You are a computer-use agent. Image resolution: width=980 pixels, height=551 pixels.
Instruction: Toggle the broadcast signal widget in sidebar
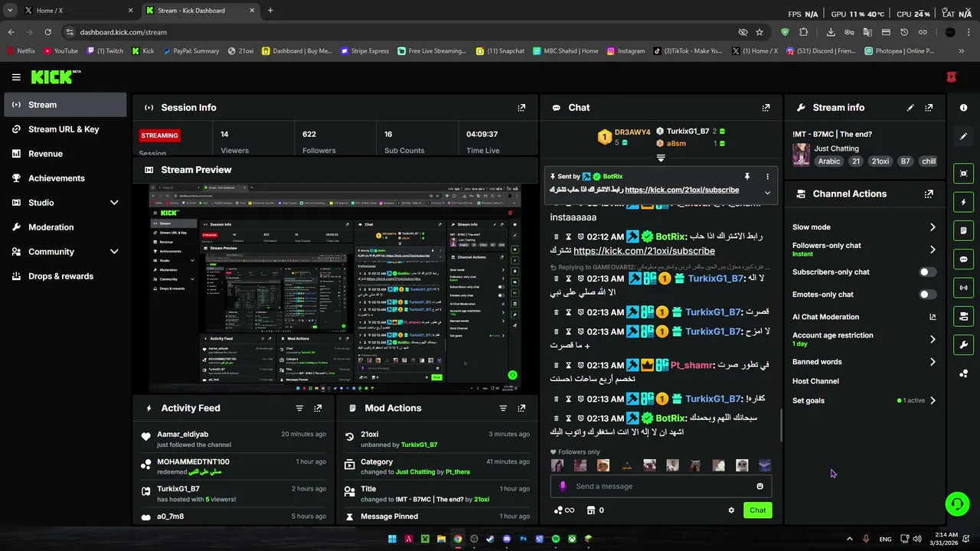(964, 288)
